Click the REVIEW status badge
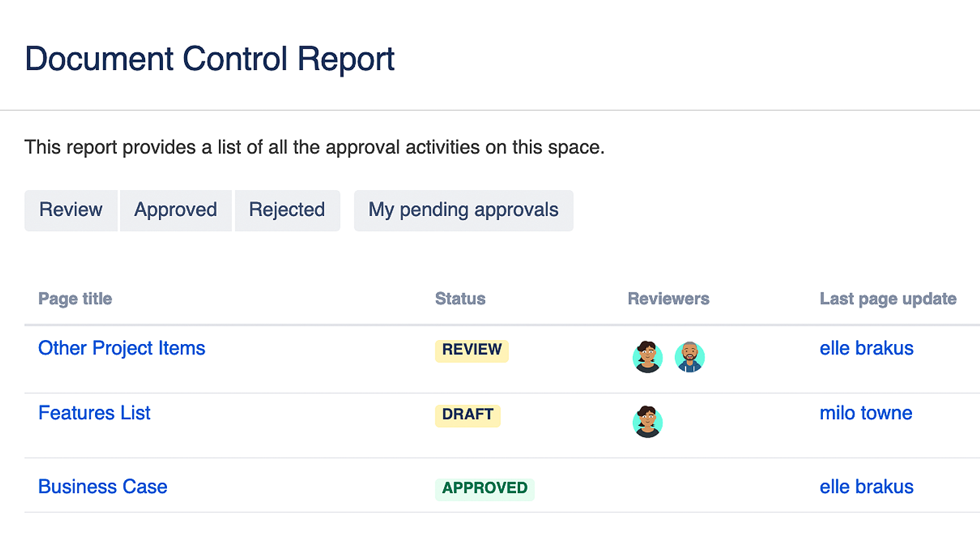 (472, 350)
